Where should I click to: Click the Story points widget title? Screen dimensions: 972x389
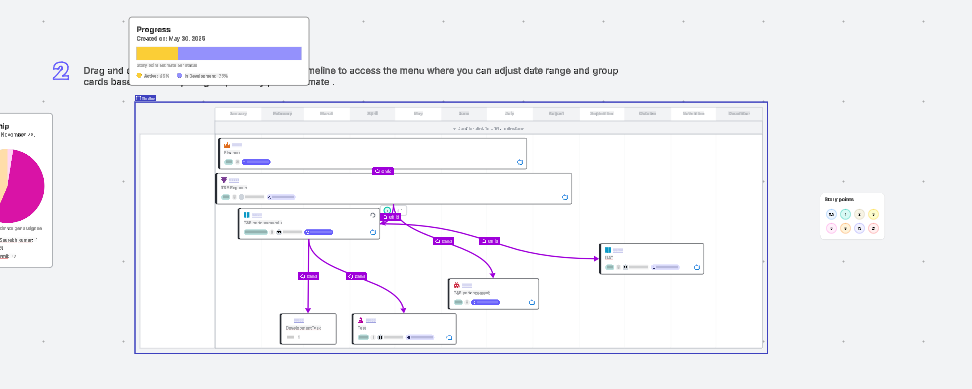pyautogui.click(x=839, y=199)
